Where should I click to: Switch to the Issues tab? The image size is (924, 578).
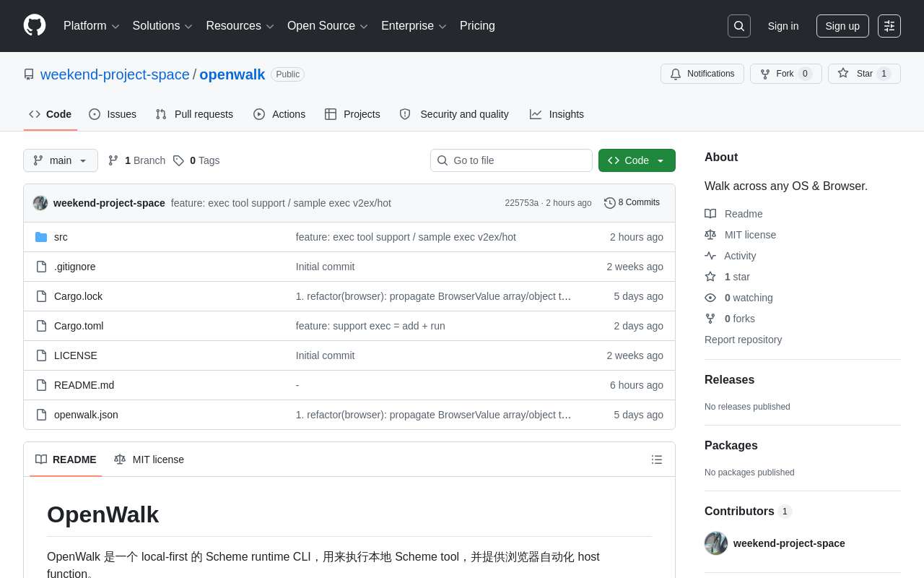tap(121, 114)
